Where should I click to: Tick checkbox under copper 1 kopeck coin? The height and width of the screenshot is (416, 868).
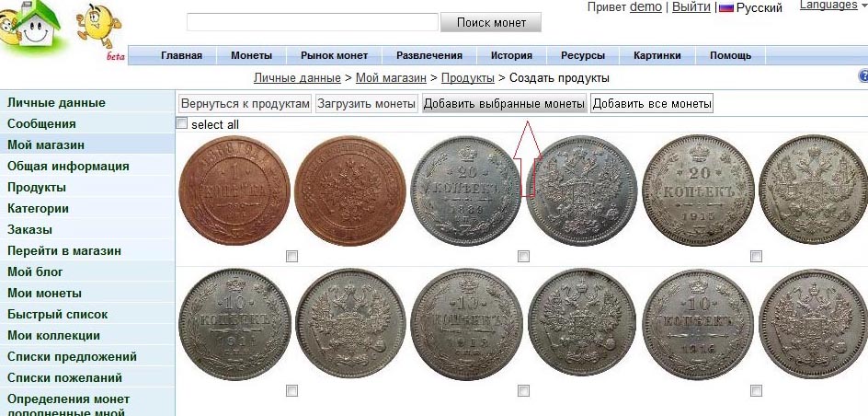coord(291,256)
